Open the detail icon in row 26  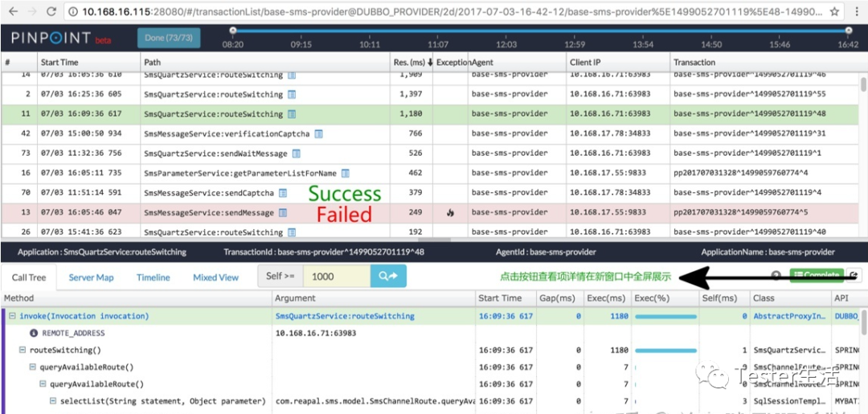[x=293, y=232]
